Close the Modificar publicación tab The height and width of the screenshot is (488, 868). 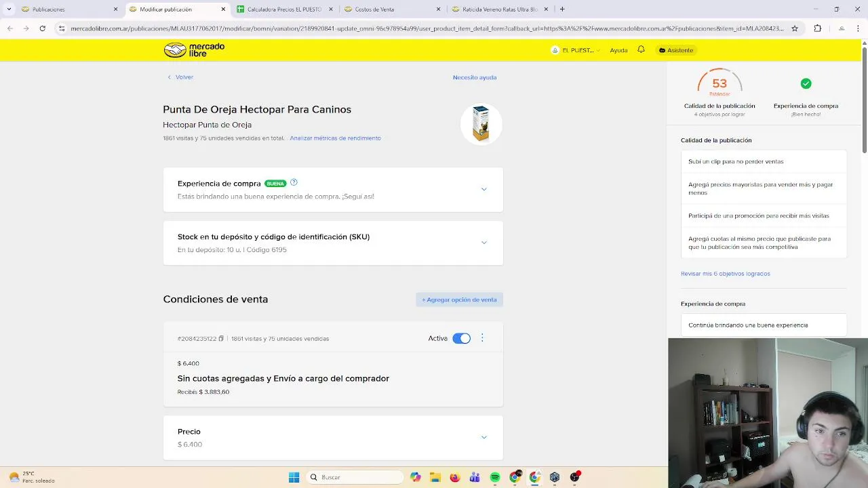click(x=223, y=9)
